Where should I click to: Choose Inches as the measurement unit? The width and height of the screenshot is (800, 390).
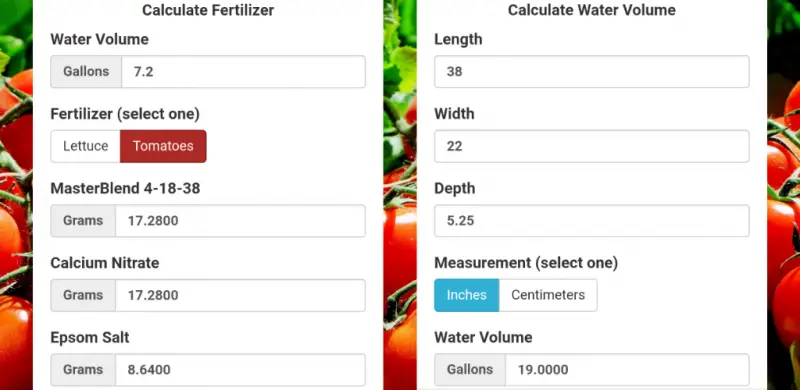[x=466, y=295]
